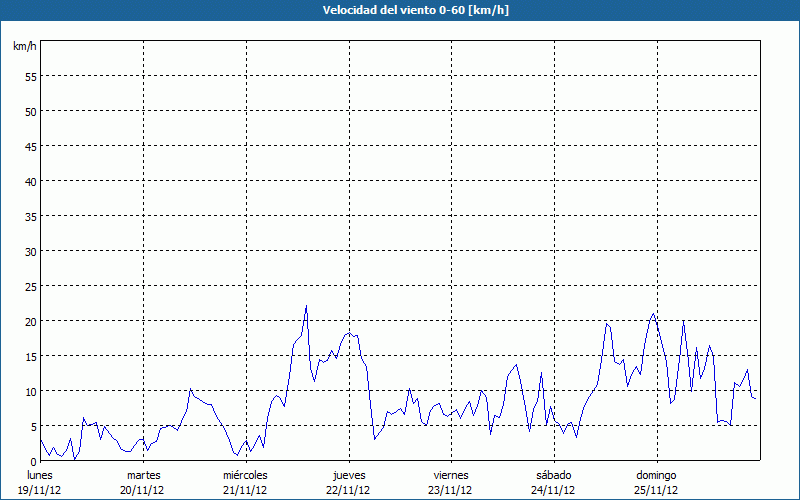
Task: Select the 55 tick label on the y-axis
Action: (30, 76)
